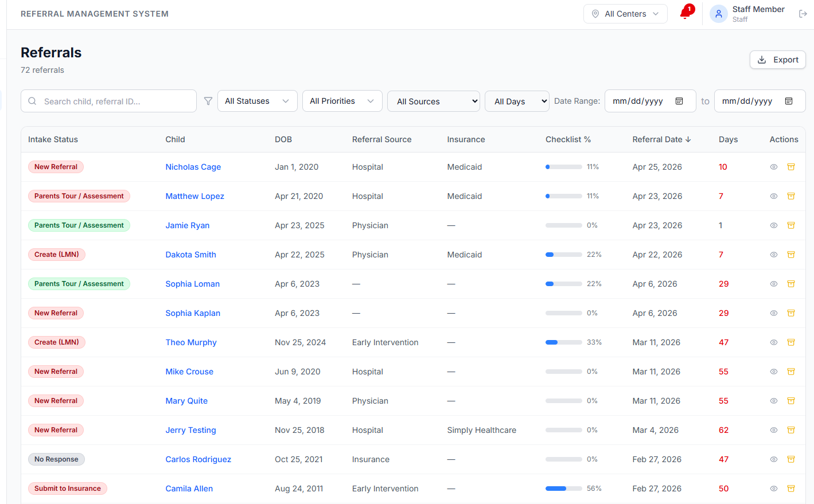The width and height of the screenshot is (814, 504).
Task: Archive Nicholas Cage's referral
Action: tap(791, 167)
